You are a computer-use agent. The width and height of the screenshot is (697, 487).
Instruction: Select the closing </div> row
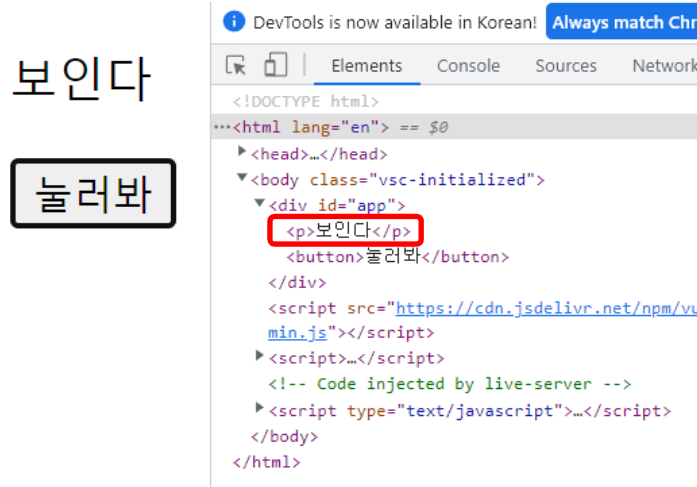(x=297, y=283)
